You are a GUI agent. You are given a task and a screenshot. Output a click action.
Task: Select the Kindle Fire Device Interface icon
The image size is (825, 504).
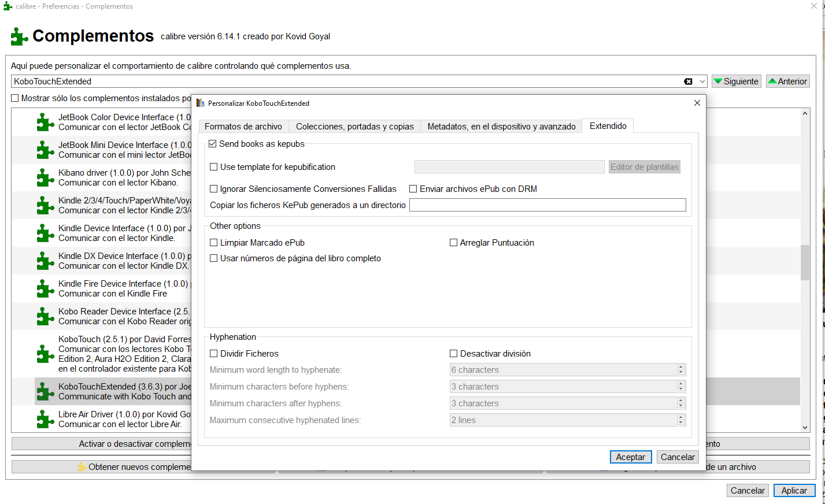(x=45, y=288)
